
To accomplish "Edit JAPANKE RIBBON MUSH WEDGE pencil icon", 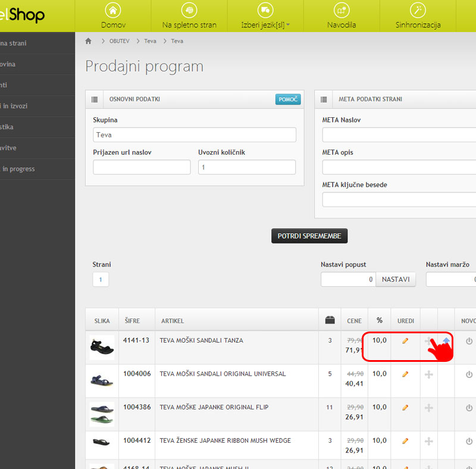I will point(405,441).
